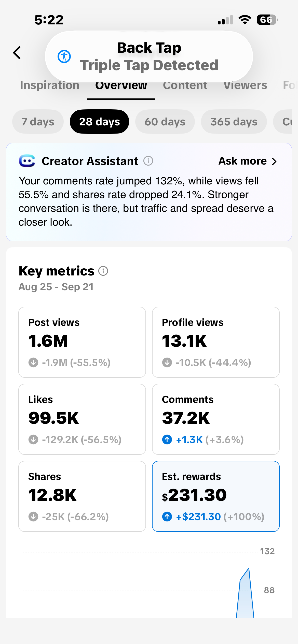The width and height of the screenshot is (298, 644).
Task: Switch to the Content tab
Action: [x=185, y=85]
